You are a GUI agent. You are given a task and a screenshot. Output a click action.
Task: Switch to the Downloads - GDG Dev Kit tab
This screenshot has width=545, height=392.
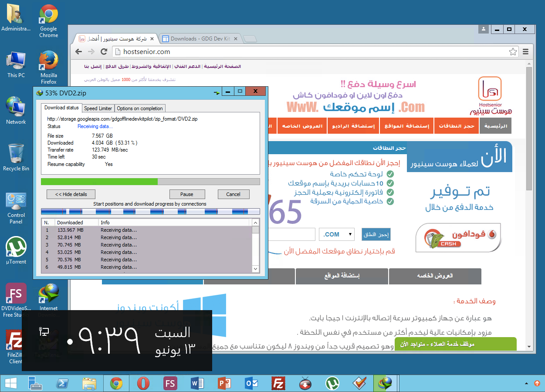pos(200,39)
